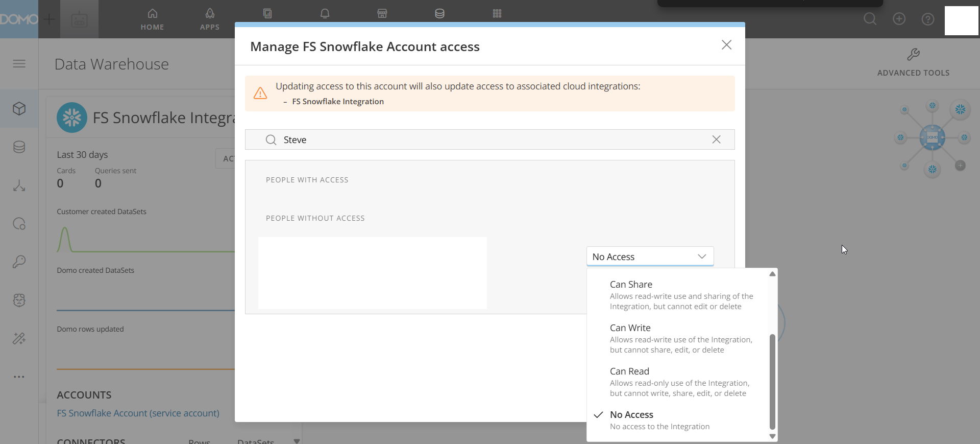
Task: Click the global search magnifier icon
Action: [870, 19]
